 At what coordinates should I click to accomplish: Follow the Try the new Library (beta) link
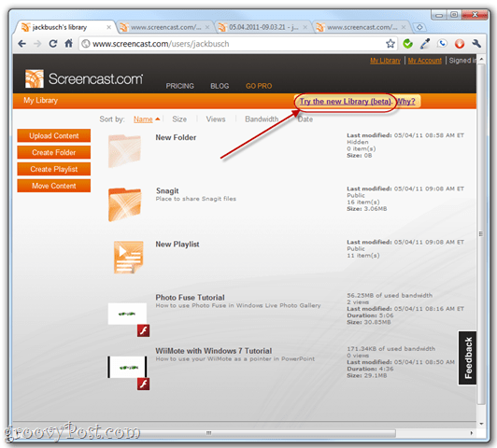[346, 102]
